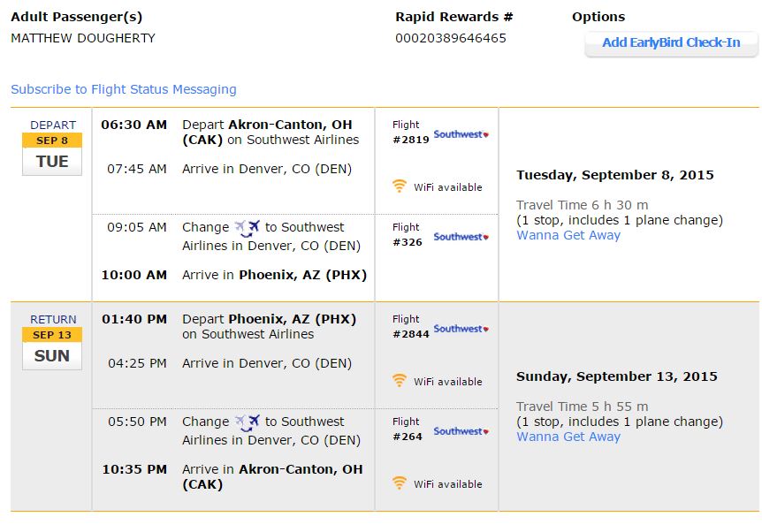Click the Rapid Rewards number 00020389646465
762x532 pixels.
(451, 38)
